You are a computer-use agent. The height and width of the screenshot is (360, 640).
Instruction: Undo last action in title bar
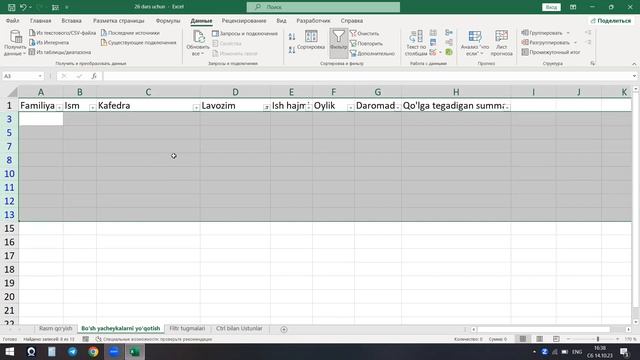[23, 7]
